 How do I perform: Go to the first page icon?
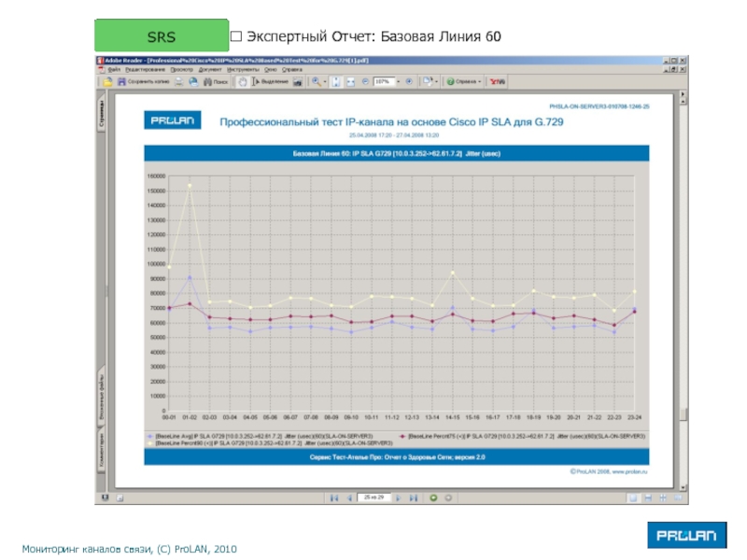(332, 498)
